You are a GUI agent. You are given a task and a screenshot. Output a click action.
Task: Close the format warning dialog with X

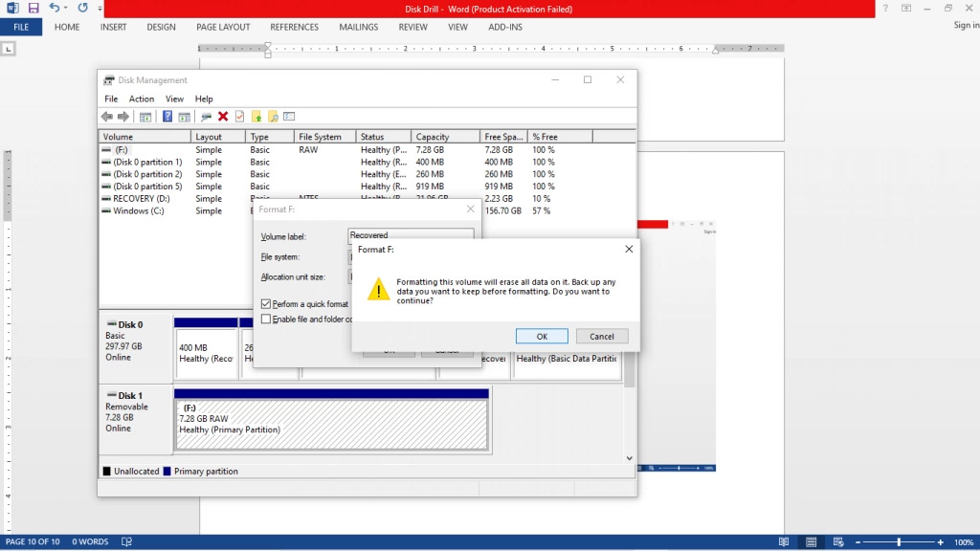[629, 249]
